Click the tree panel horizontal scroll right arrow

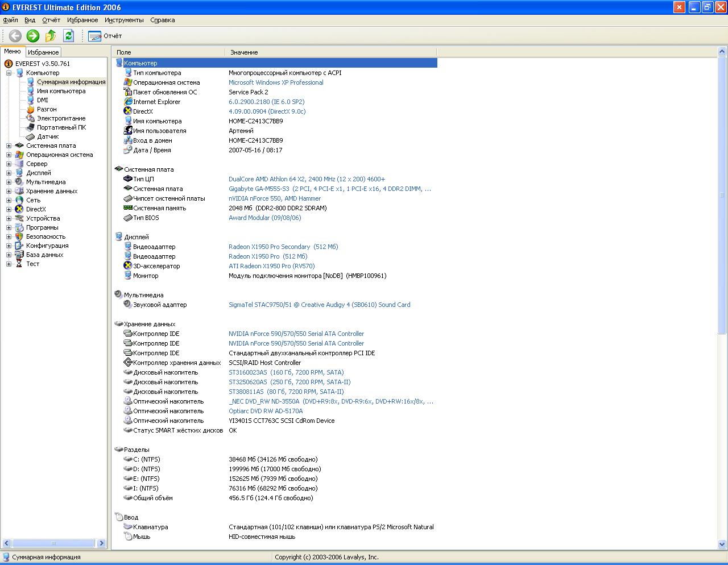tap(101, 543)
